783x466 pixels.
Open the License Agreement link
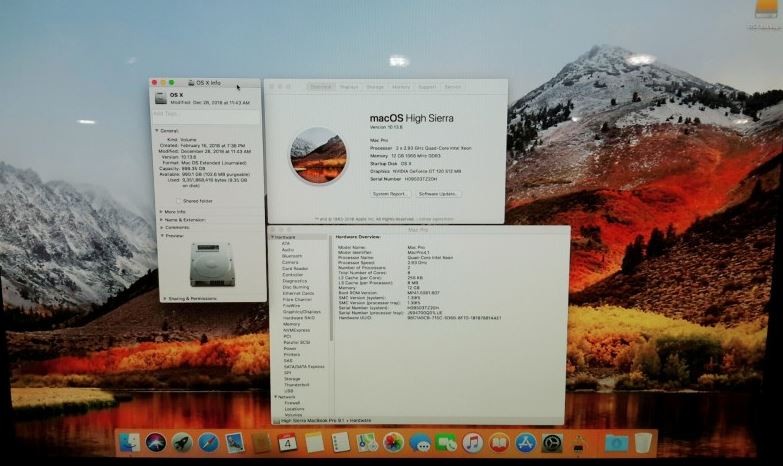tap(435, 219)
